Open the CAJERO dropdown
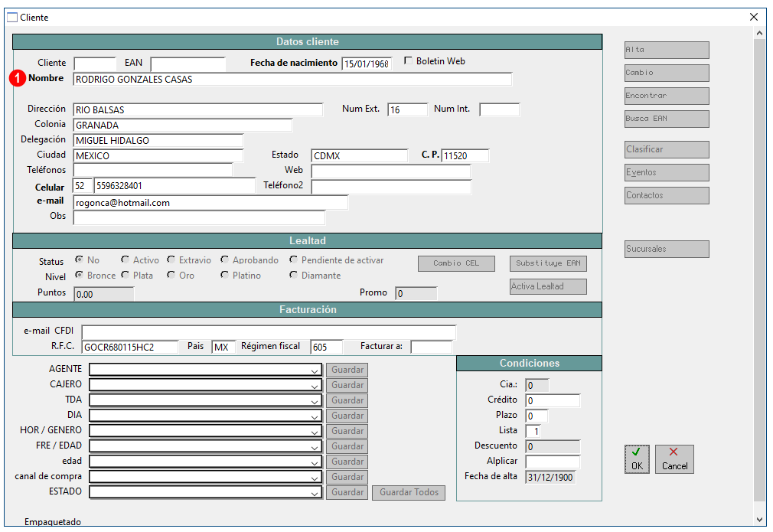Image resolution: width=773 pixels, height=532 pixels. tap(206, 385)
